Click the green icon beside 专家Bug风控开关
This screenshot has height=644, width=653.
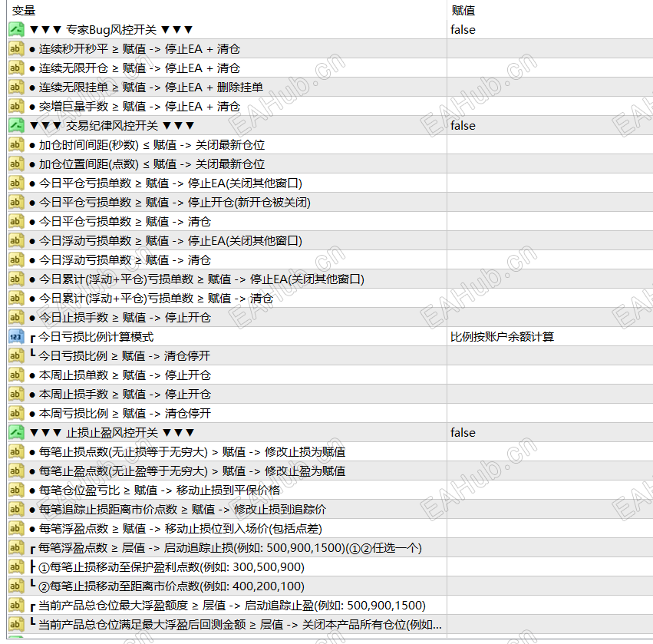pyautogui.click(x=16, y=30)
